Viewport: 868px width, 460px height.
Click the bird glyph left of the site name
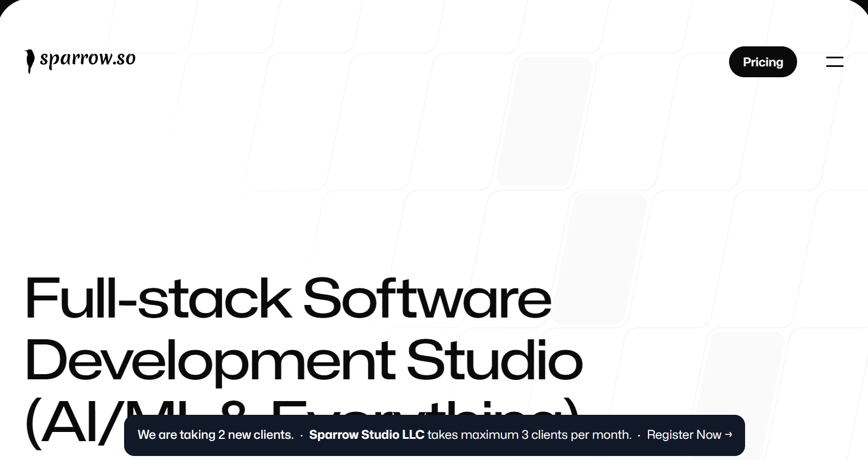point(30,60)
